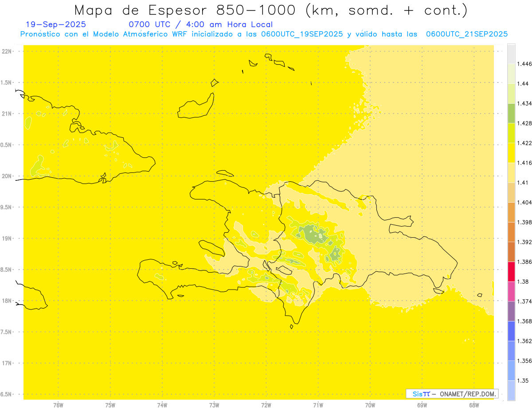Click the 1.446 value on the color scale
The image size is (532, 411).
coord(525,64)
